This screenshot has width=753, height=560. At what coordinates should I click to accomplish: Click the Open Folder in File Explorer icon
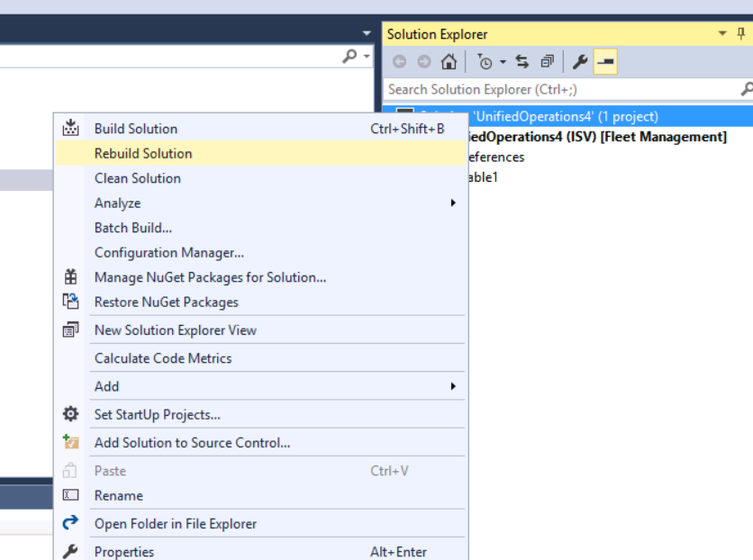(x=70, y=524)
